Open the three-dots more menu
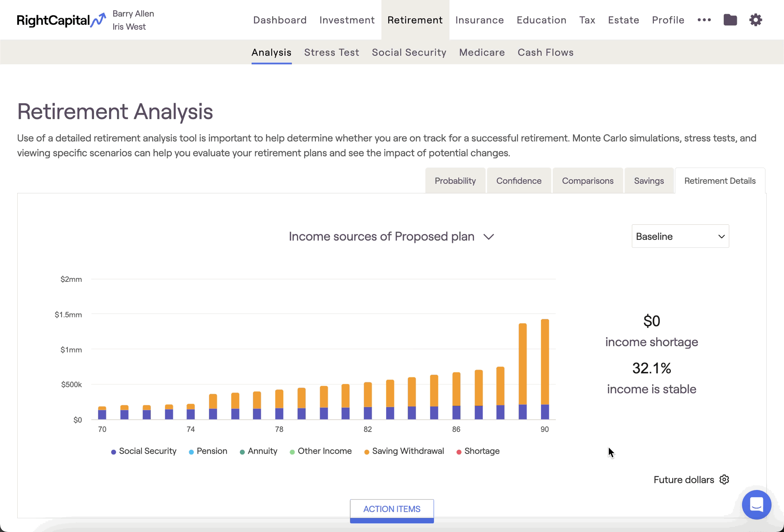This screenshot has width=784, height=532. [704, 20]
